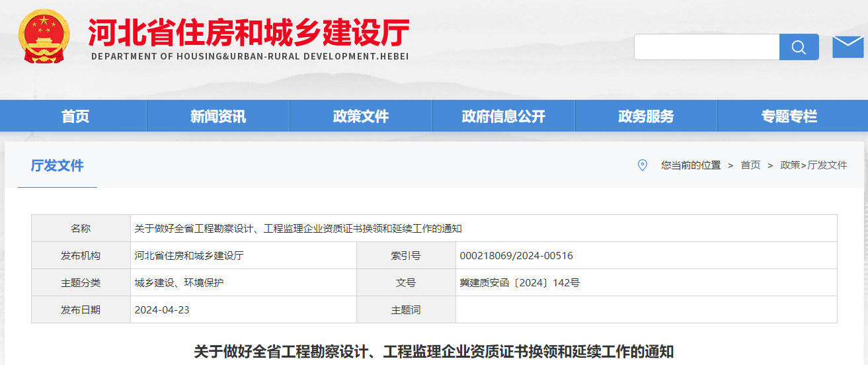The height and width of the screenshot is (365, 868).
Task: Click the 索引号 label cell
Action: click(x=406, y=255)
